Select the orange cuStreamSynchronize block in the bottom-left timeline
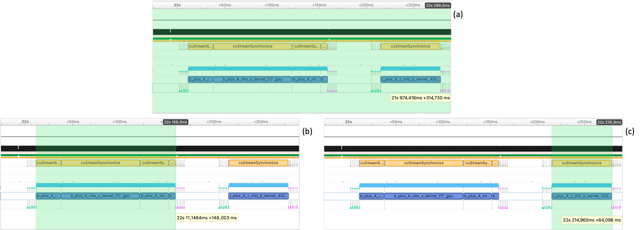The image size is (644, 230). 258,163
